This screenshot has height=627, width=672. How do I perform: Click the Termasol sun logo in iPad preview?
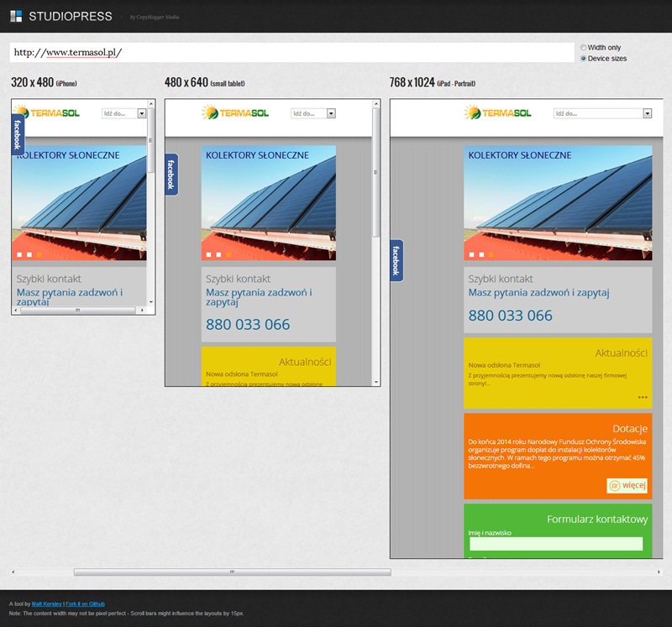coord(473,112)
